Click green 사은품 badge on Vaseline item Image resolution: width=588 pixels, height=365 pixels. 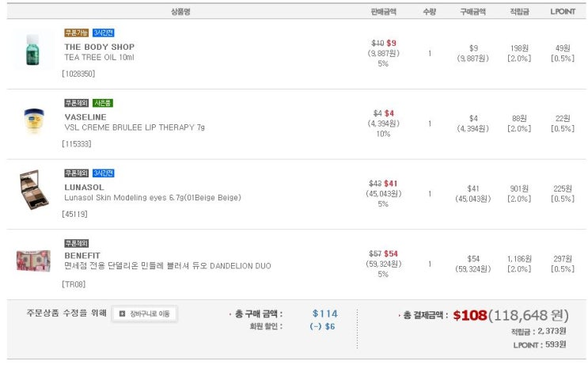(103, 103)
